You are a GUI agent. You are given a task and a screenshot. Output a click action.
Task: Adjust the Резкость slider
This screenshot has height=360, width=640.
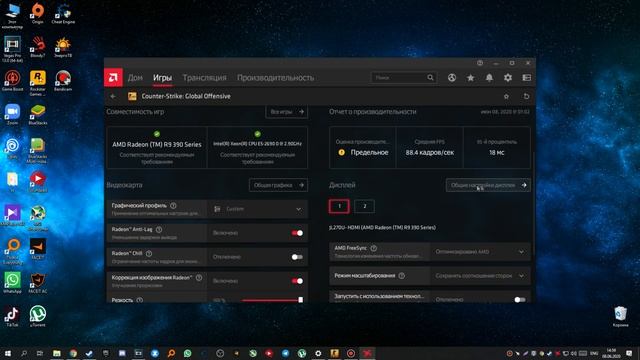pos(271,300)
